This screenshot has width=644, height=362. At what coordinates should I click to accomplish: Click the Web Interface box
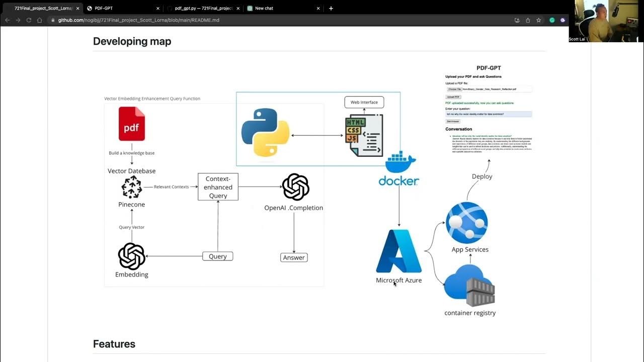point(364,102)
